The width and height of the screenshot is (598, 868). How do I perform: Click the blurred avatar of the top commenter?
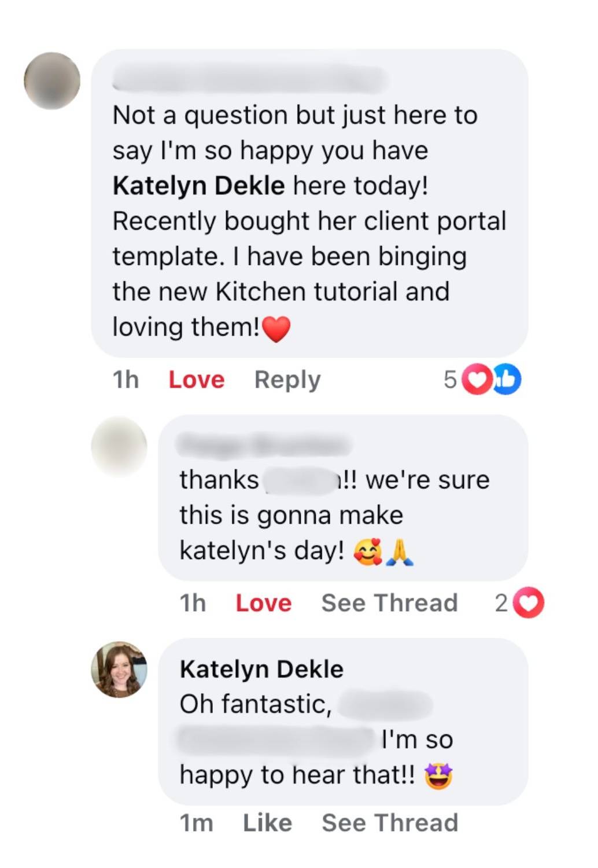52,81
